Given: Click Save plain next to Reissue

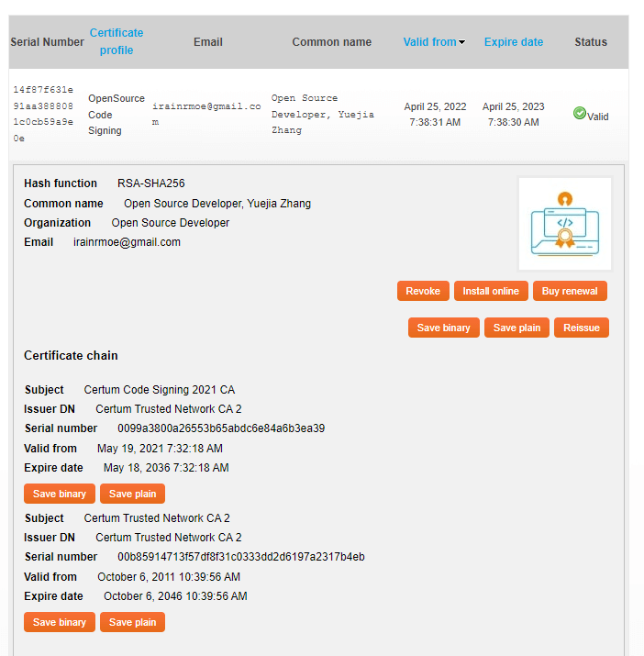Looking at the screenshot, I should [516, 328].
